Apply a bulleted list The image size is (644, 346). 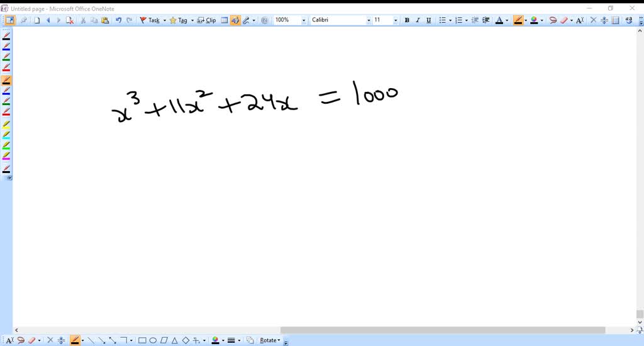(x=442, y=20)
